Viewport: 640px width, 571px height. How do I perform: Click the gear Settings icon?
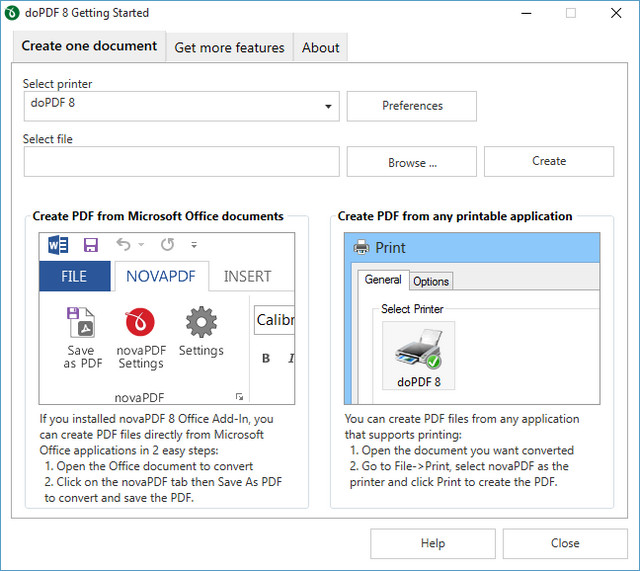(201, 323)
